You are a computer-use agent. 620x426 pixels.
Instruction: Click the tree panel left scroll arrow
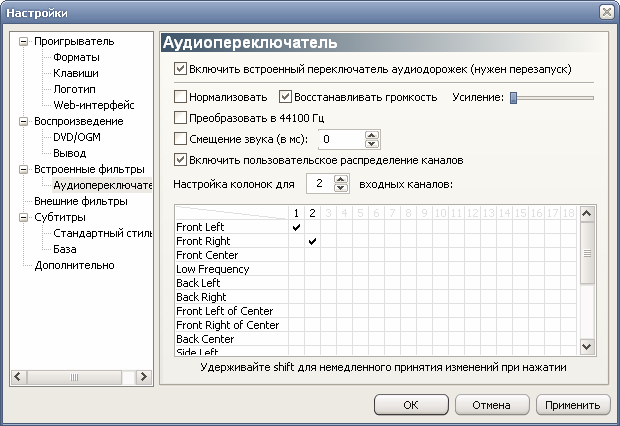click(x=18, y=377)
